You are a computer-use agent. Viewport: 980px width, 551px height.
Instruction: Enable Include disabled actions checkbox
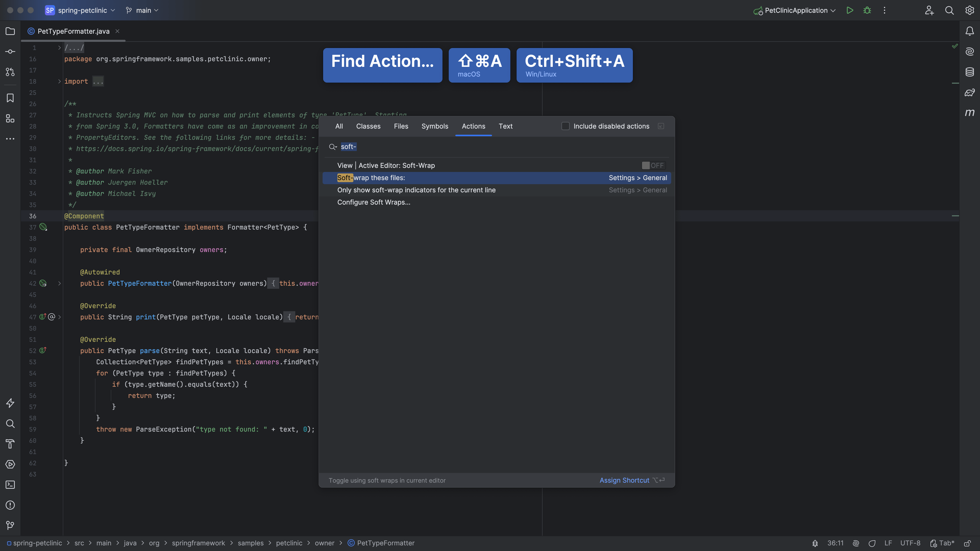coord(565,126)
